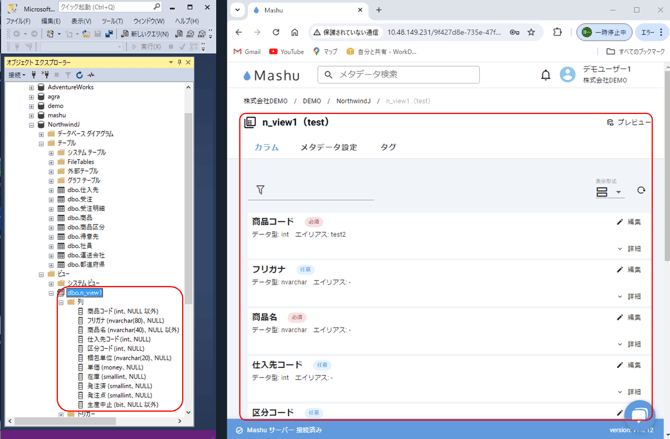Open the chat bubble widget icon
Image resolution: width=670 pixels, height=439 pixels.
point(638,412)
